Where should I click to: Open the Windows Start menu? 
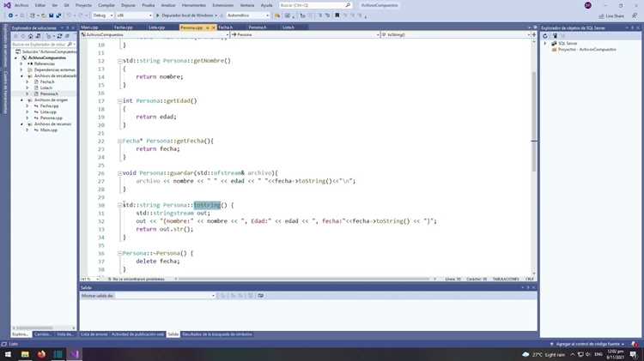tap(8, 354)
